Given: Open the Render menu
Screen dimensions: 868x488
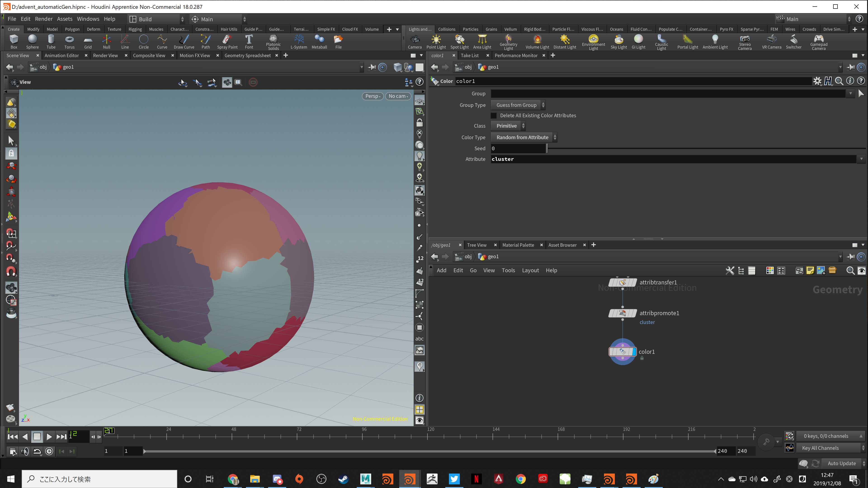Looking at the screenshot, I should pos(43,19).
